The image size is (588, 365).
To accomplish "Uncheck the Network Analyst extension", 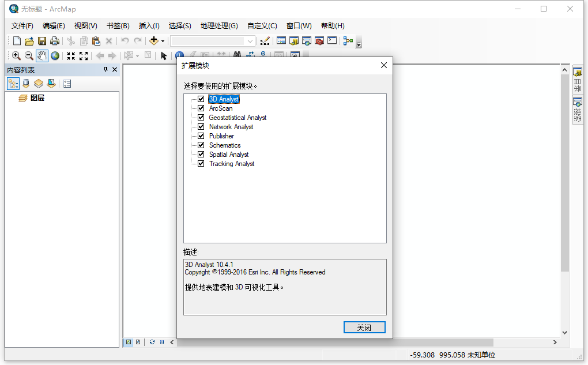I will [x=201, y=126].
